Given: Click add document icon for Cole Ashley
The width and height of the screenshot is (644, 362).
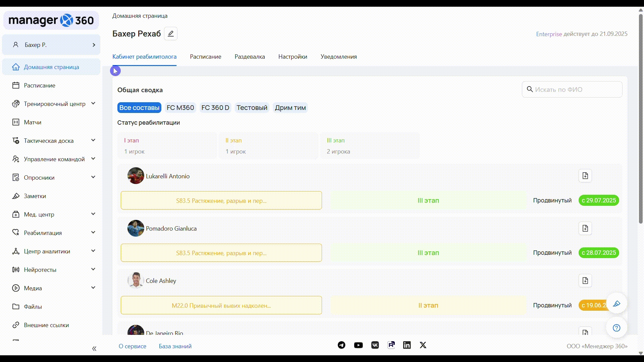Looking at the screenshot, I should (585, 281).
